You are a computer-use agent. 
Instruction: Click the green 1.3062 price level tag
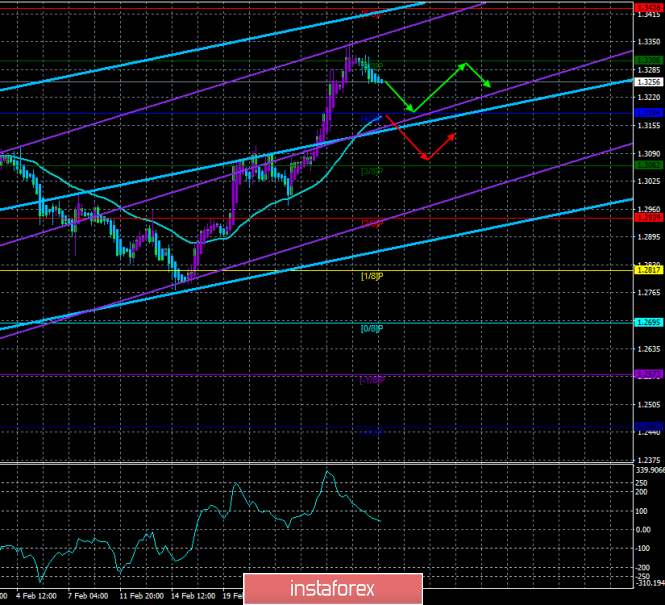click(x=649, y=165)
